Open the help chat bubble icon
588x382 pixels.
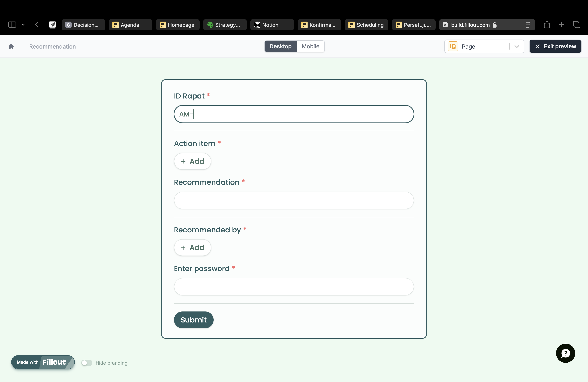pos(565,353)
